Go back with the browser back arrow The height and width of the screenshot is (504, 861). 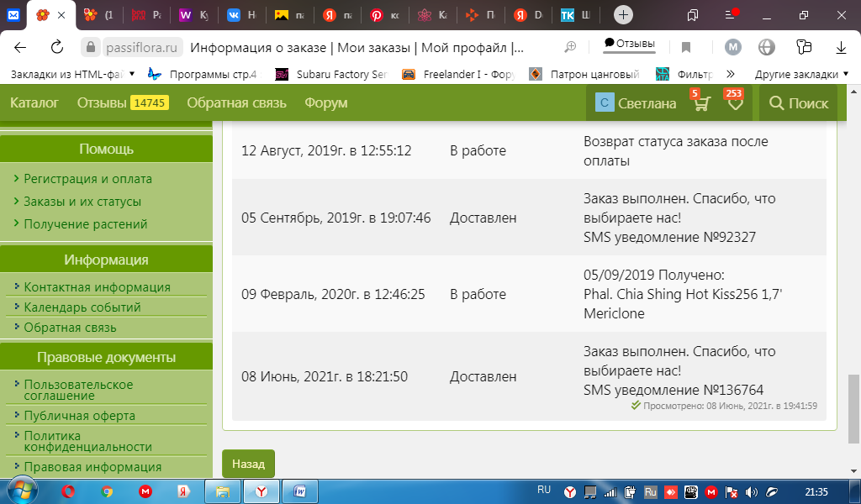[20, 47]
